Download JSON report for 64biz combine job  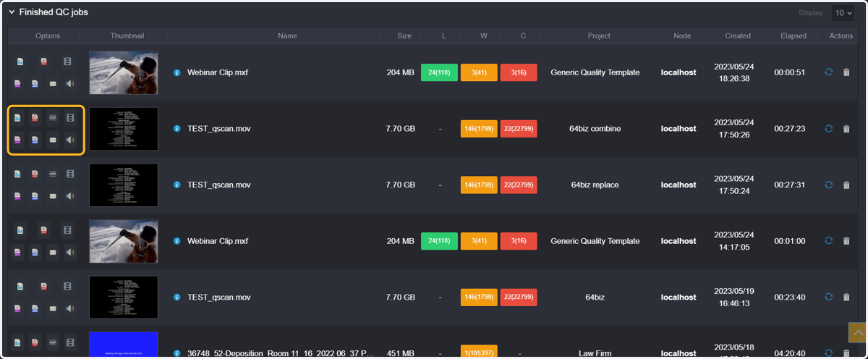click(x=35, y=140)
